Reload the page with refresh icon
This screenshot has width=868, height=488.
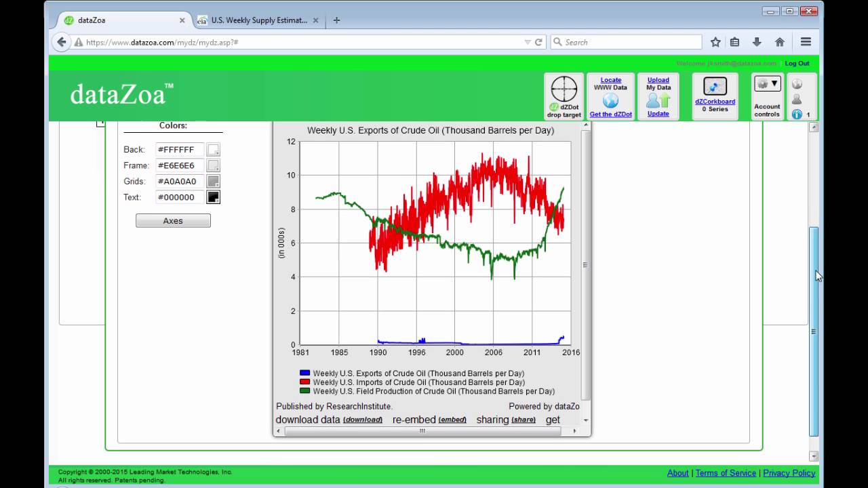point(538,42)
